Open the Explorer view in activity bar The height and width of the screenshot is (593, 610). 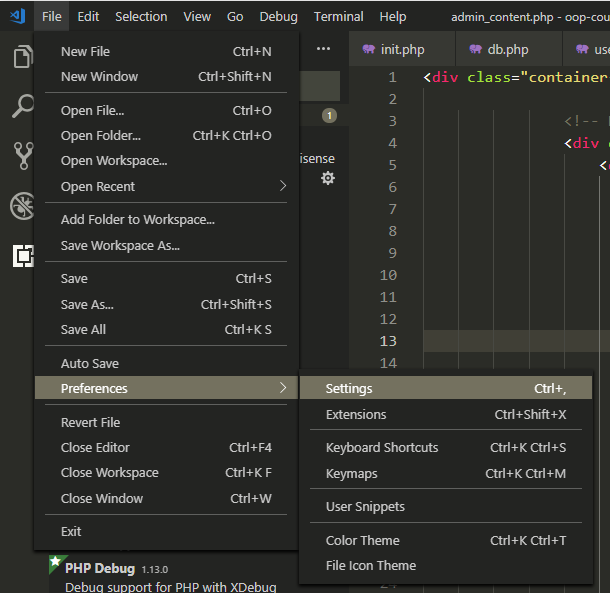pos(22,57)
